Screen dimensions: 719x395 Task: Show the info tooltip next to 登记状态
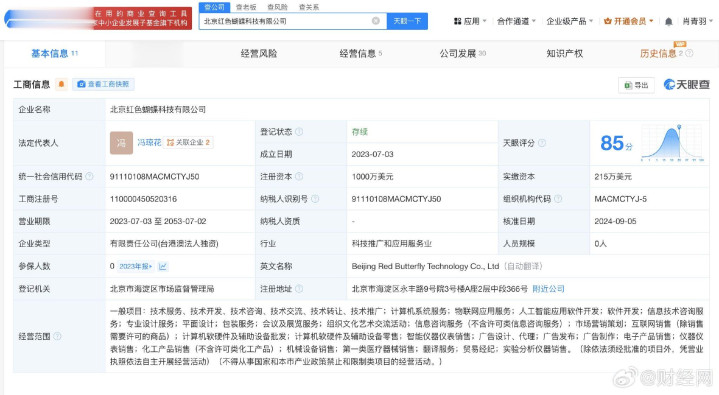[299, 132]
